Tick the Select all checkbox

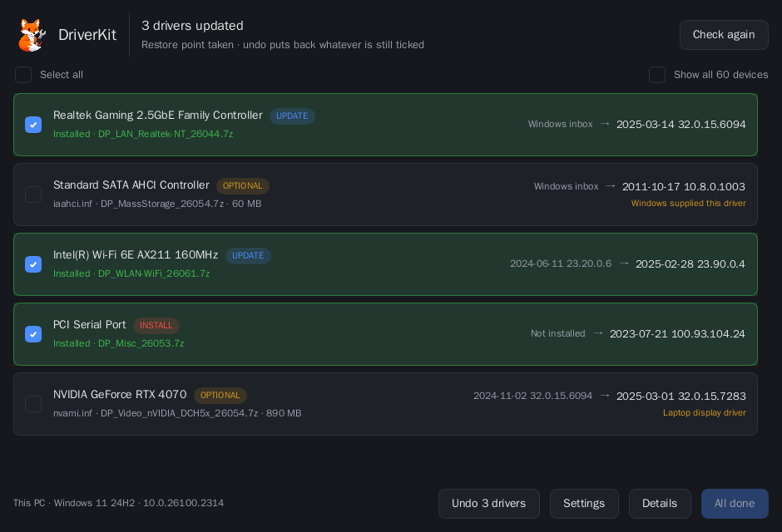pos(23,75)
